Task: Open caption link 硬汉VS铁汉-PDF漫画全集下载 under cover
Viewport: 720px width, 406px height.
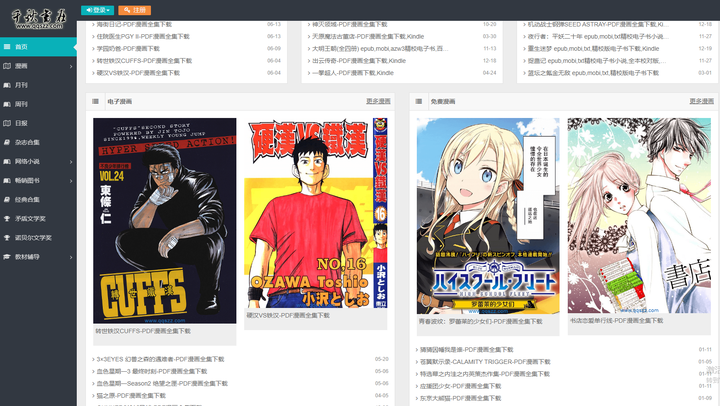Action: [288, 316]
